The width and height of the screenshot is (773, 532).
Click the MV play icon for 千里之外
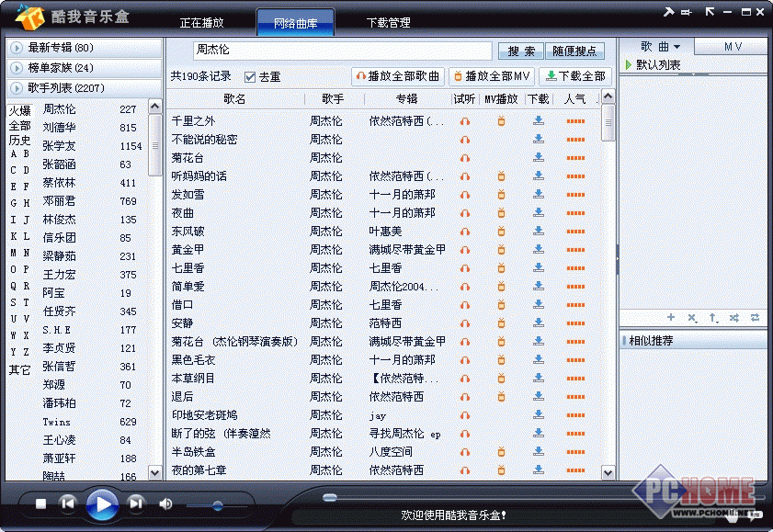[501, 121]
